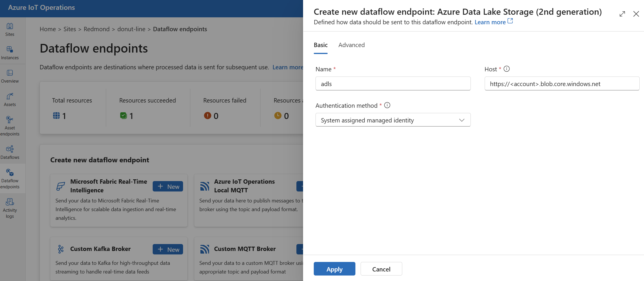The width and height of the screenshot is (644, 281).
Task: Open the Authentication method dropdown
Action: click(393, 120)
